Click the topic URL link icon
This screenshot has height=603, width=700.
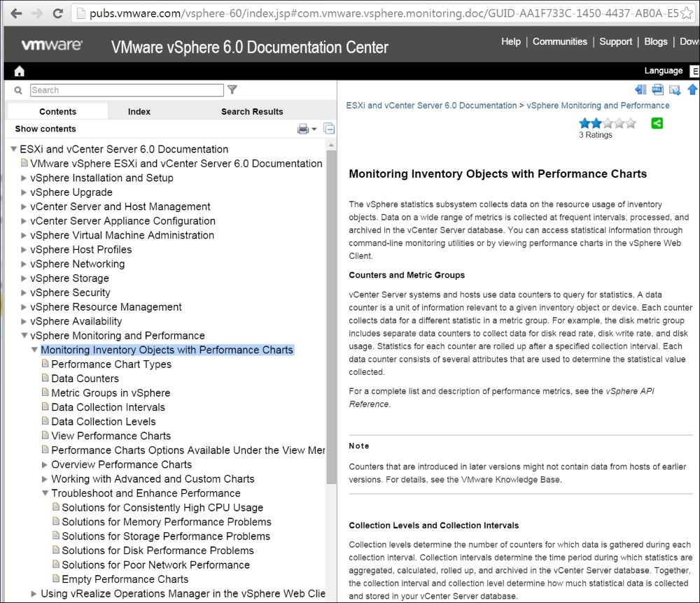657,90
